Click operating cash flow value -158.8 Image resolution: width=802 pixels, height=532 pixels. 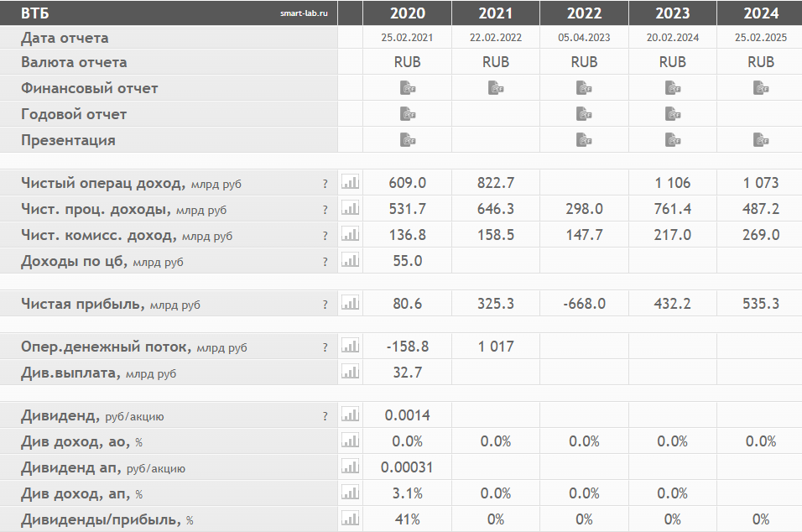[407, 347]
